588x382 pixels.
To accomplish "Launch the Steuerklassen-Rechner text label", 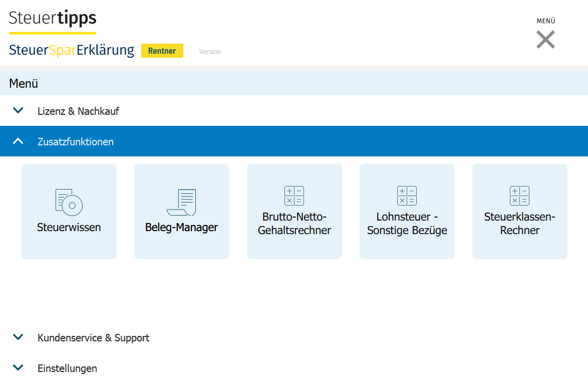I will coord(519,224).
